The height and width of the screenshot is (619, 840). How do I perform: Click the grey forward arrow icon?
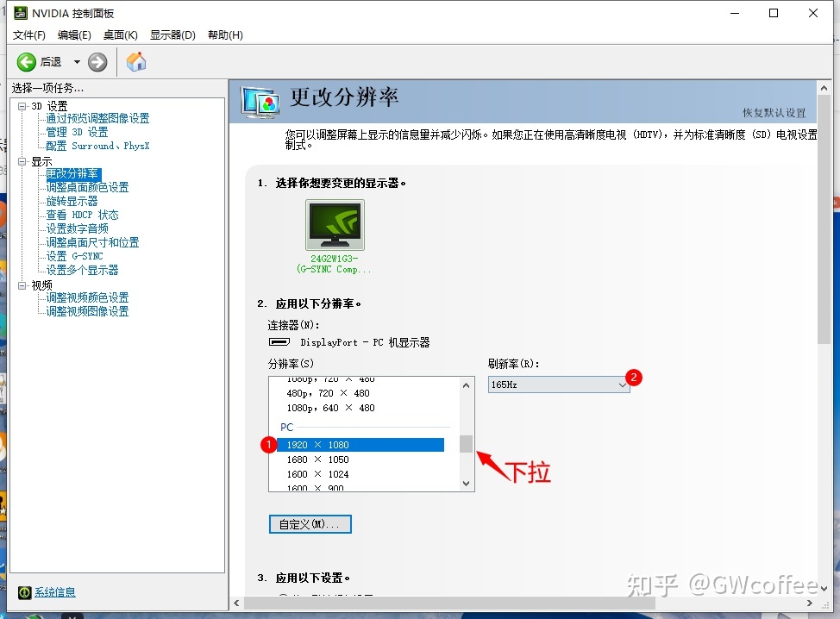coord(97,62)
